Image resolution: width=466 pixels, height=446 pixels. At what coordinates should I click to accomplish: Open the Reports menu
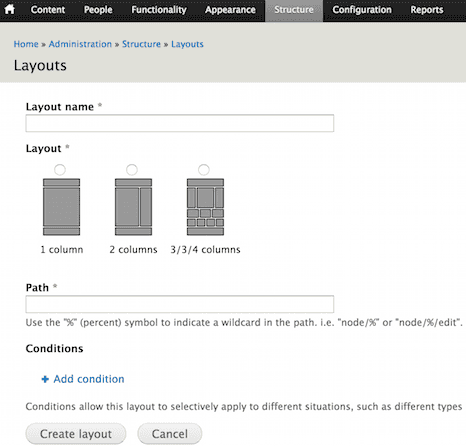click(x=427, y=10)
